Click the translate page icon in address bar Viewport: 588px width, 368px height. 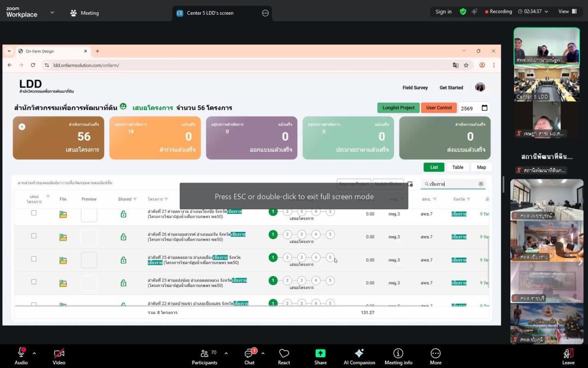coord(455,65)
